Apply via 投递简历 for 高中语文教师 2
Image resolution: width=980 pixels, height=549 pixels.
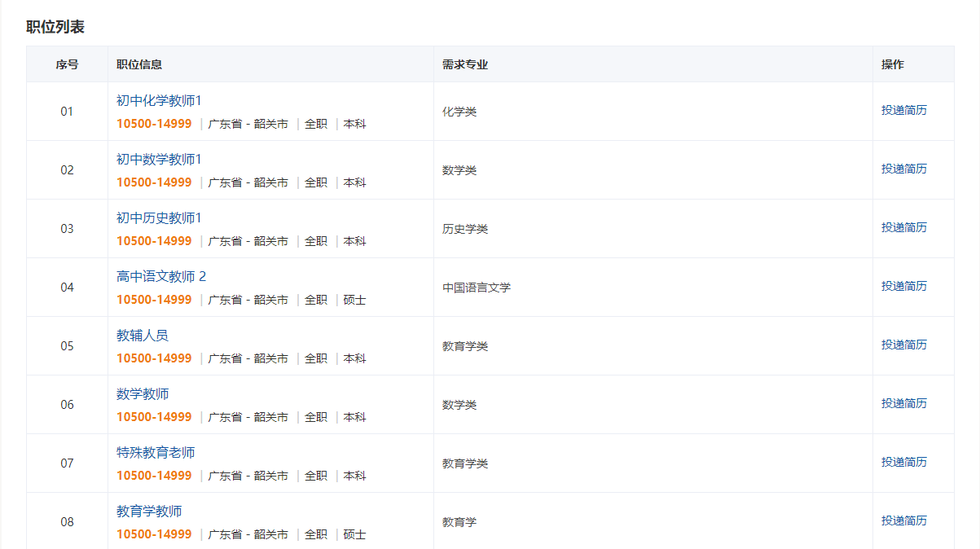click(x=903, y=287)
